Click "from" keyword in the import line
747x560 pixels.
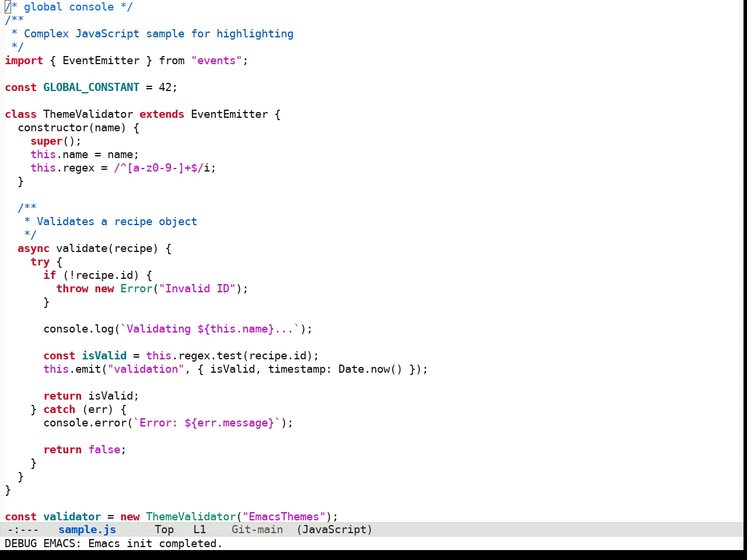pyautogui.click(x=172, y=61)
